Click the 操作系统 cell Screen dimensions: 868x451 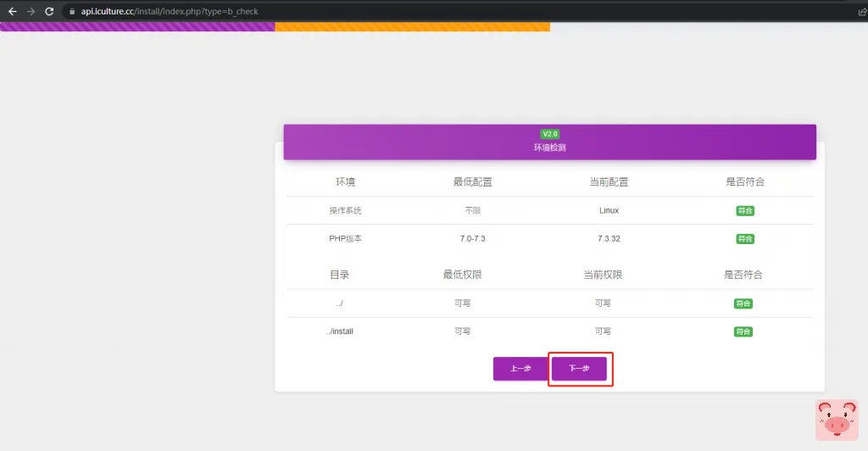click(x=346, y=210)
